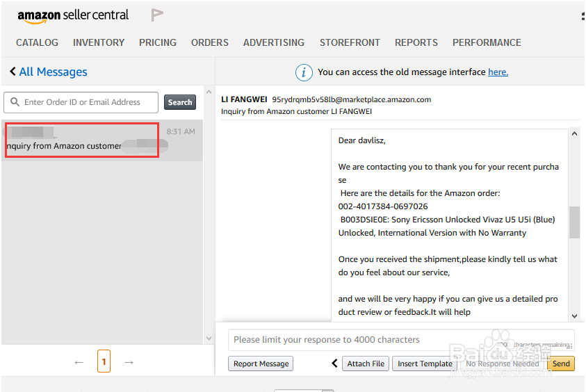
Task: Go to previous page with left arrow
Action: coord(79,362)
